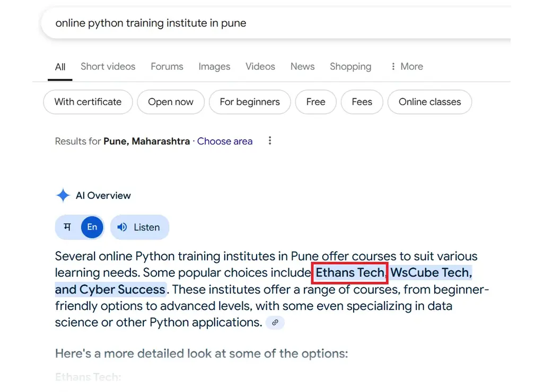
Task: Switch to the News tab
Action: point(302,67)
